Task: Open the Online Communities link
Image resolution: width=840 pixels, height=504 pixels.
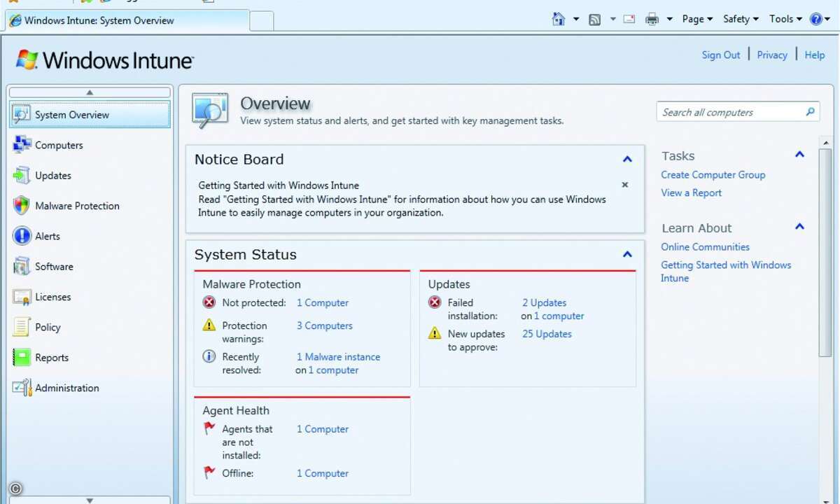Action: (705, 247)
